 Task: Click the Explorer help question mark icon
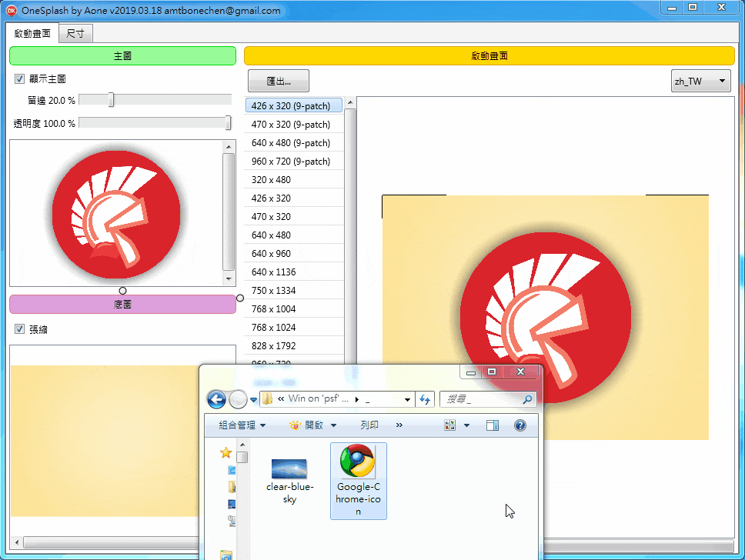pyautogui.click(x=519, y=425)
